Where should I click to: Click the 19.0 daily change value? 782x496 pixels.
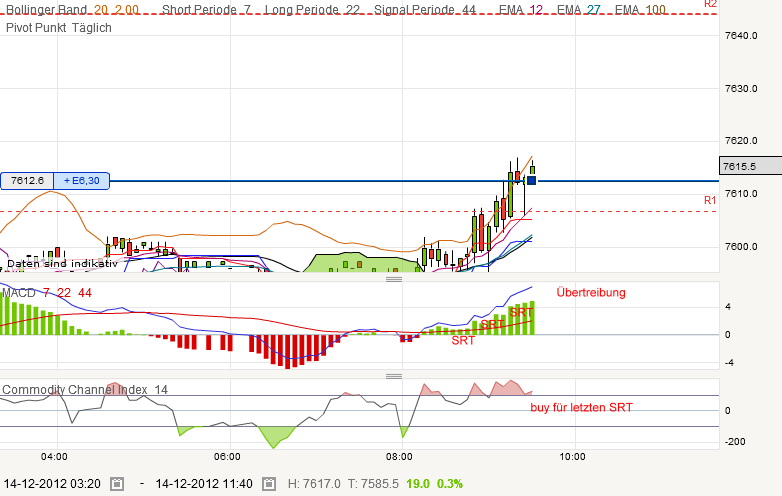pos(418,484)
